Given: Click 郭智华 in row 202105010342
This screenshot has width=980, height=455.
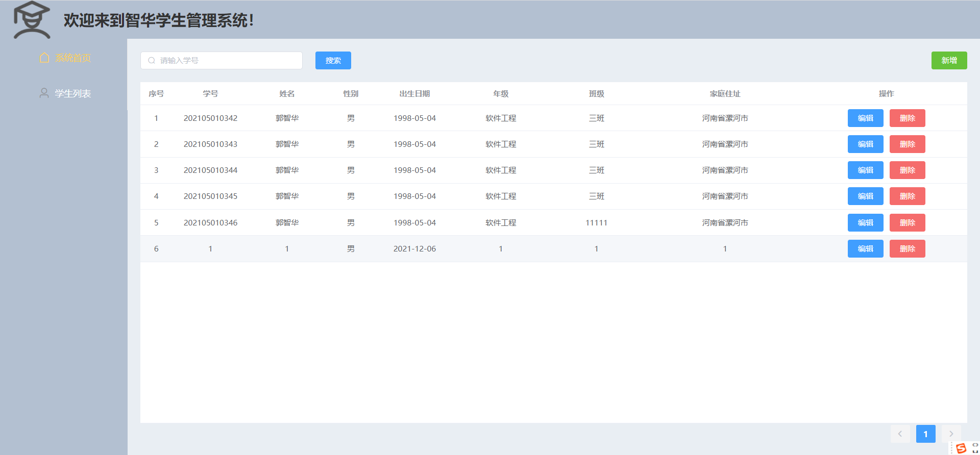Looking at the screenshot, I should tap(287, 118).
